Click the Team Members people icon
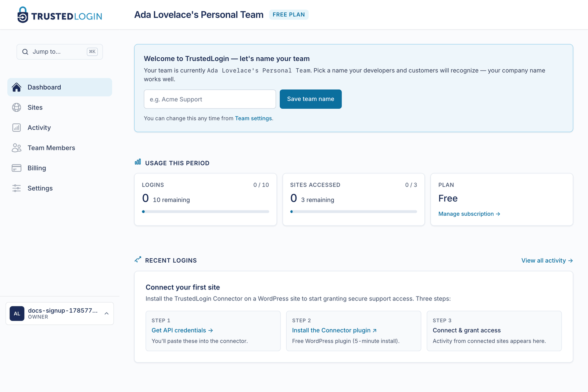This screenshot has width=588, height=392. [x=17, y=148]
